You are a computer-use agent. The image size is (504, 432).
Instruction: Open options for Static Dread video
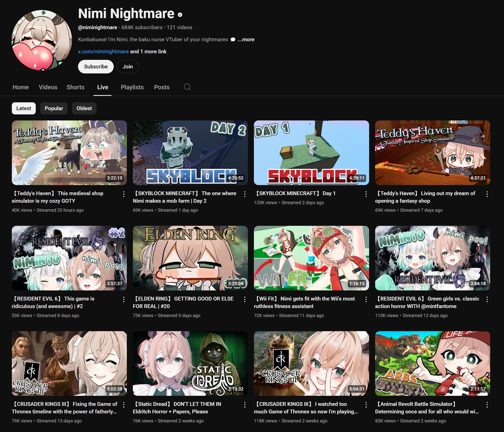click(x=245, y=405)
